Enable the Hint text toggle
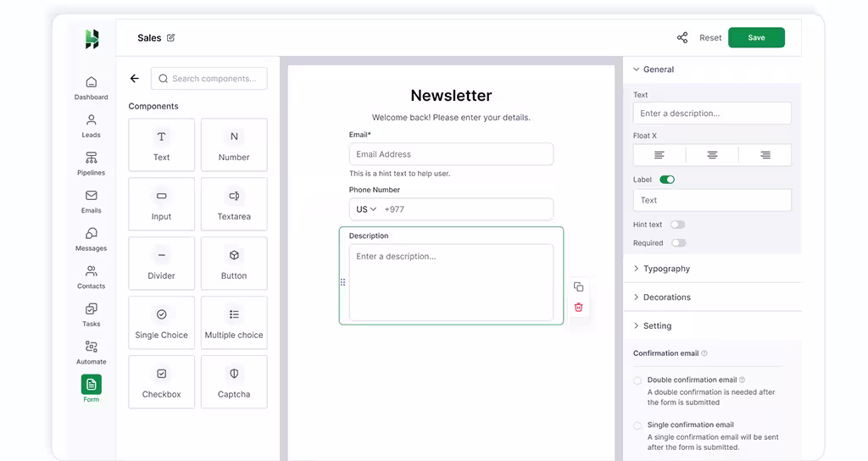 (677, 225)
